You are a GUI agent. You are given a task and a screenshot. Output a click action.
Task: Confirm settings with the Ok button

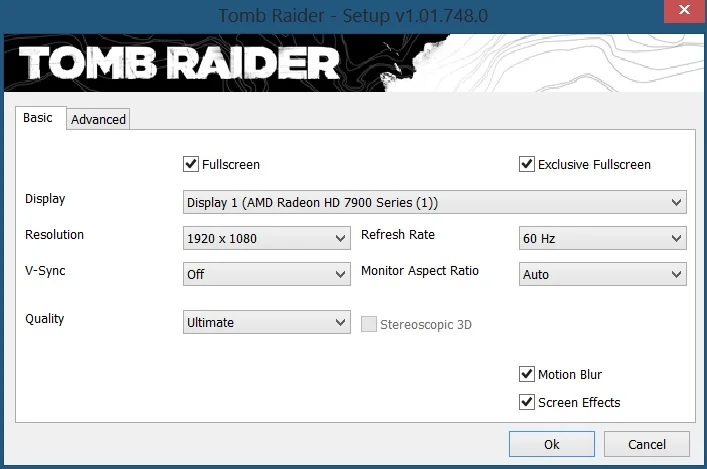(x=551, y=444)
